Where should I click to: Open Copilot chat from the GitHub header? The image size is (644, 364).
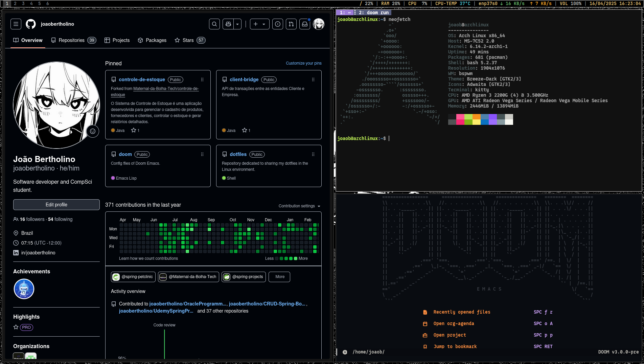[x=228, y=24]
